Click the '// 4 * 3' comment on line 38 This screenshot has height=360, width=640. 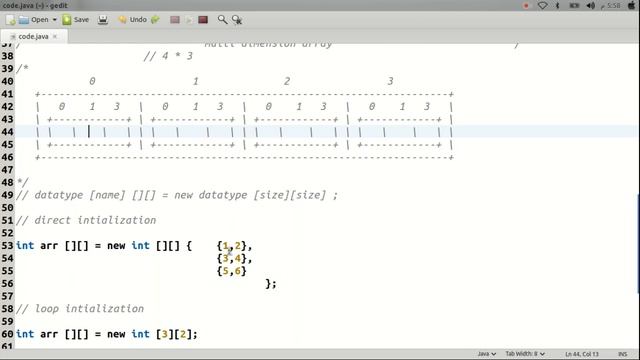168,56
